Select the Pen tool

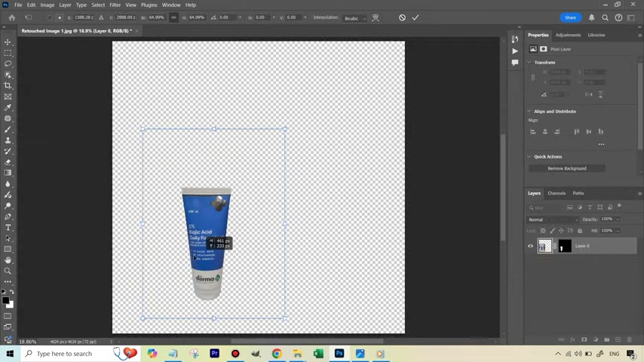coord(8,216)
